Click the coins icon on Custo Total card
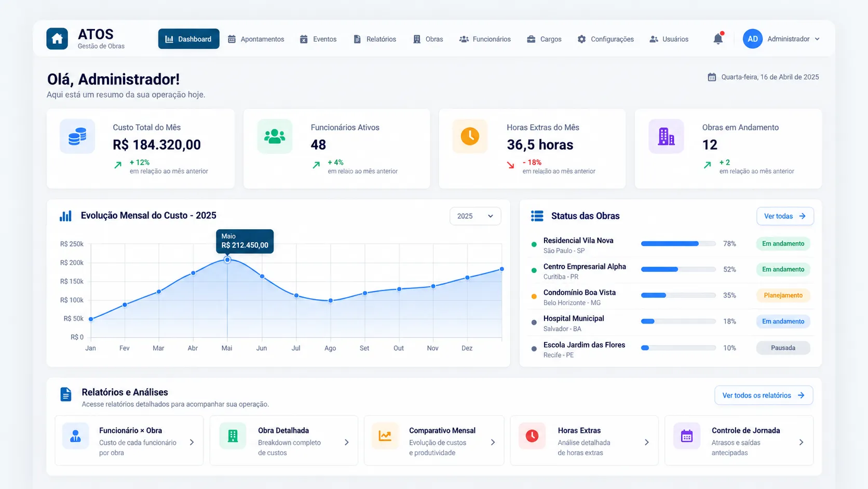Screen dimensions: 868x489 (77, 136)
